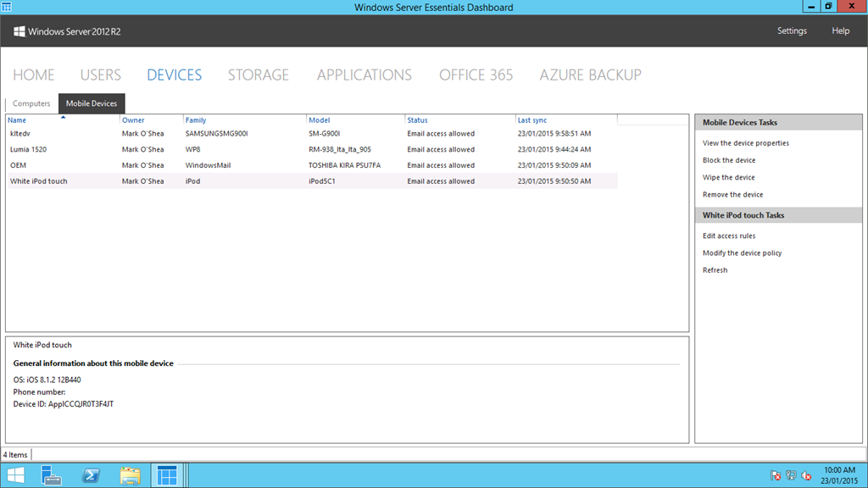The width and height of the screenshot is (868, 488).
Task: Open PowerShell from the taskbar
Action: click(92, 475)
